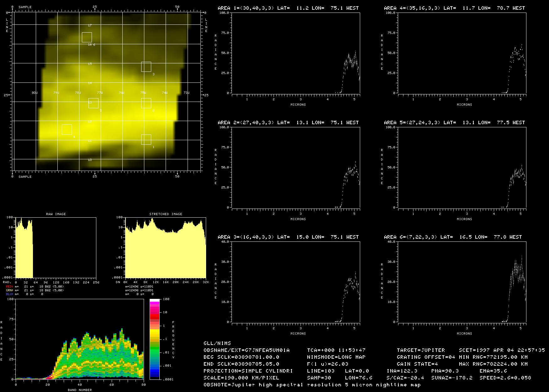The height and width of the screenshot is (392, 549).
Task: Click the area 1 selection box on map
Action: [146, 140]
